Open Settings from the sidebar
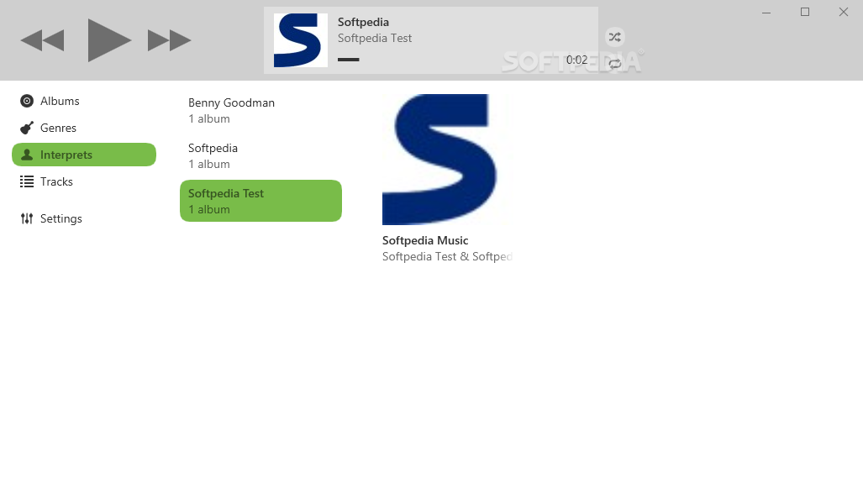Image resolution: width=863 pixels, height=504 pixels. tap(84, 218)
